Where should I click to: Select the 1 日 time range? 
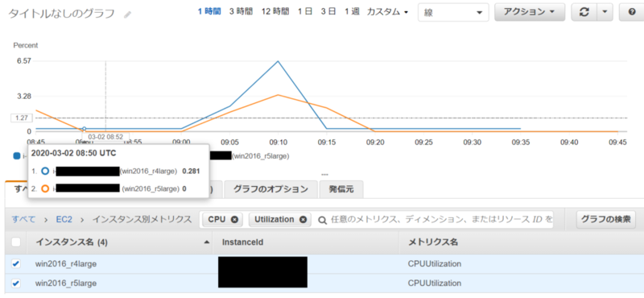tap(305, 12)
